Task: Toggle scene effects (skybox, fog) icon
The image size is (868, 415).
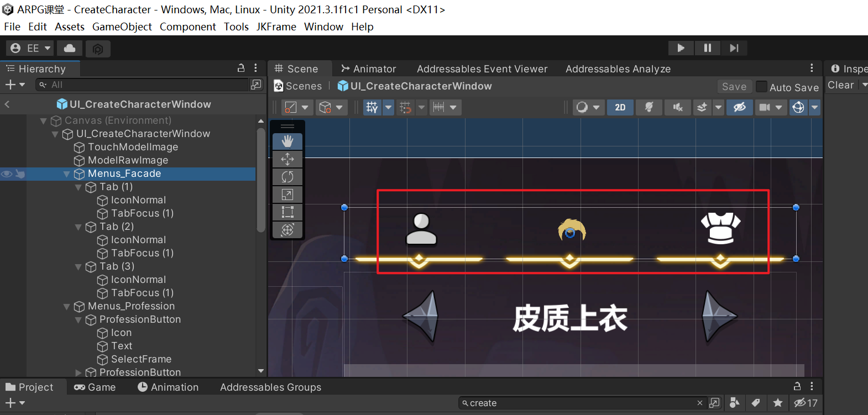Action: (x=702, y=107)
